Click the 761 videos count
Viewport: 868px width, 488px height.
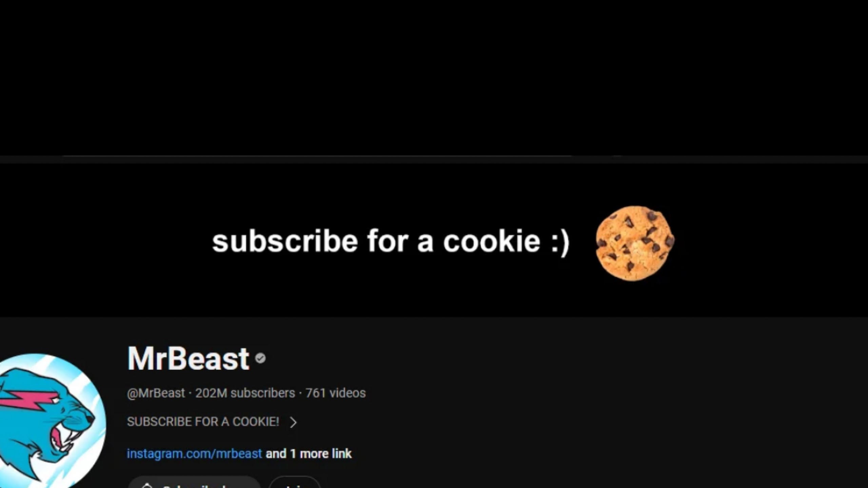[336, 393]
